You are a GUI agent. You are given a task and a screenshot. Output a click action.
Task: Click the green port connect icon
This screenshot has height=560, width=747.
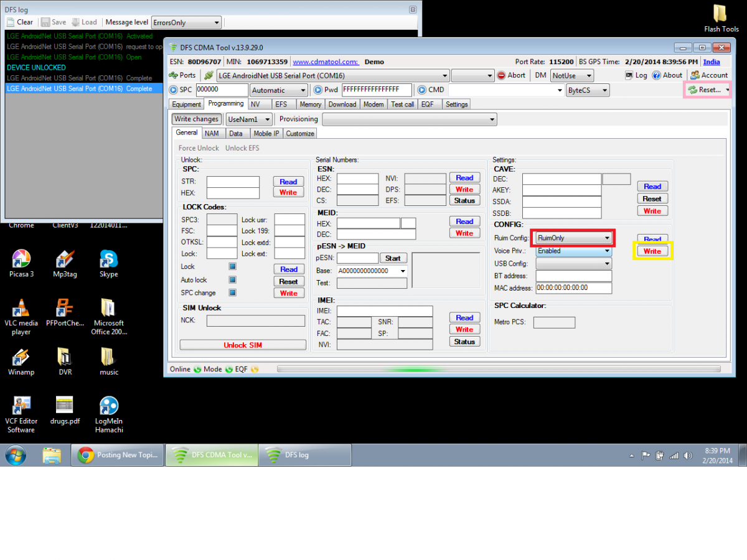209,75
